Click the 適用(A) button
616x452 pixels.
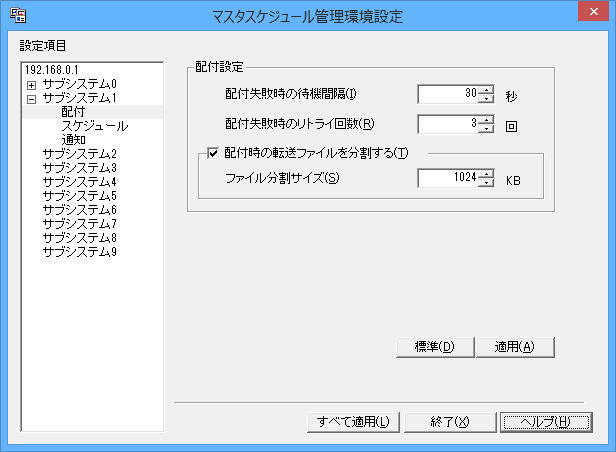515,347
